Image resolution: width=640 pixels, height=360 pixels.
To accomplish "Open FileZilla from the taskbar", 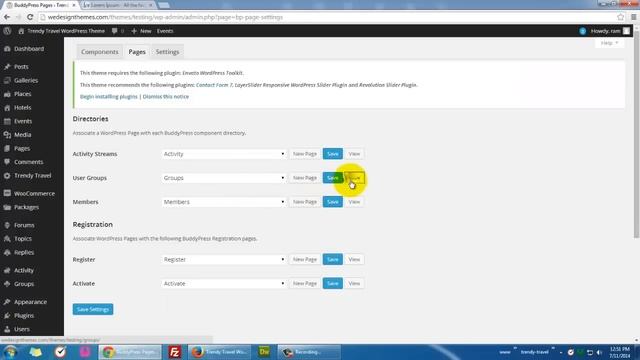I will coord(174,352).
